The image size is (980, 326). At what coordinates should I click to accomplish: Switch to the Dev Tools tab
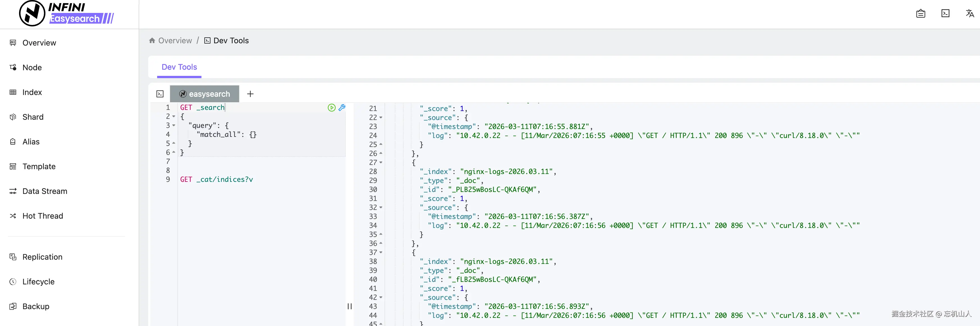[x=179, y=67]
